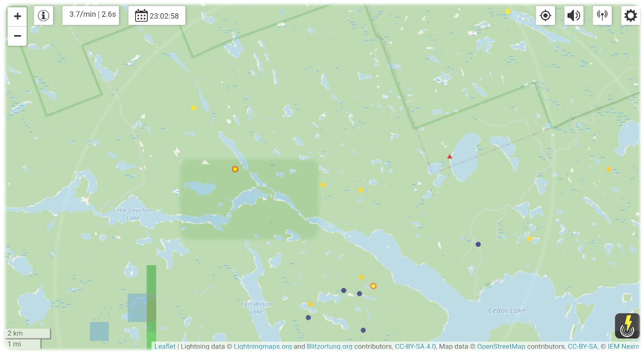This screenshot has width=644, height=353.
Task: Click the CC-BY-SA link after OpenStreetMap contributors
Action: point(583,347)
